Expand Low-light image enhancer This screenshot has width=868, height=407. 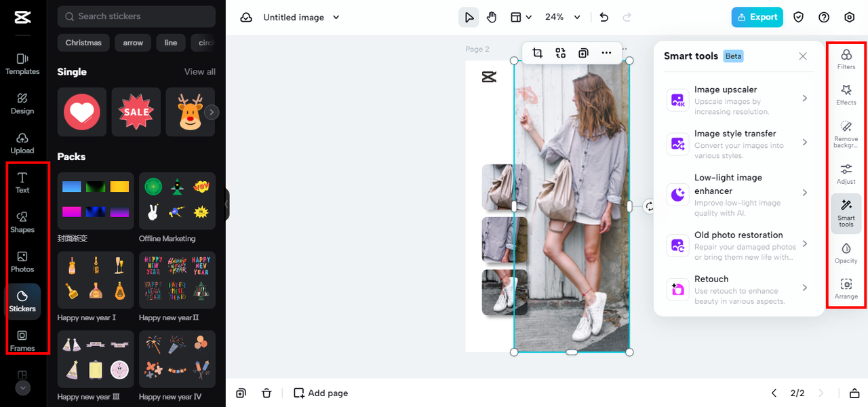pos(738,194)
